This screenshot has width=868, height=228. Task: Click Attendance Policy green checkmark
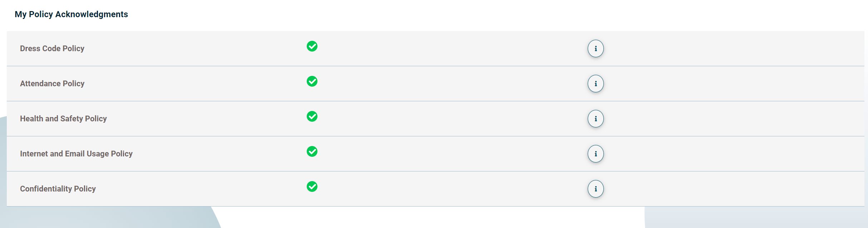click(x=312, y=81)
